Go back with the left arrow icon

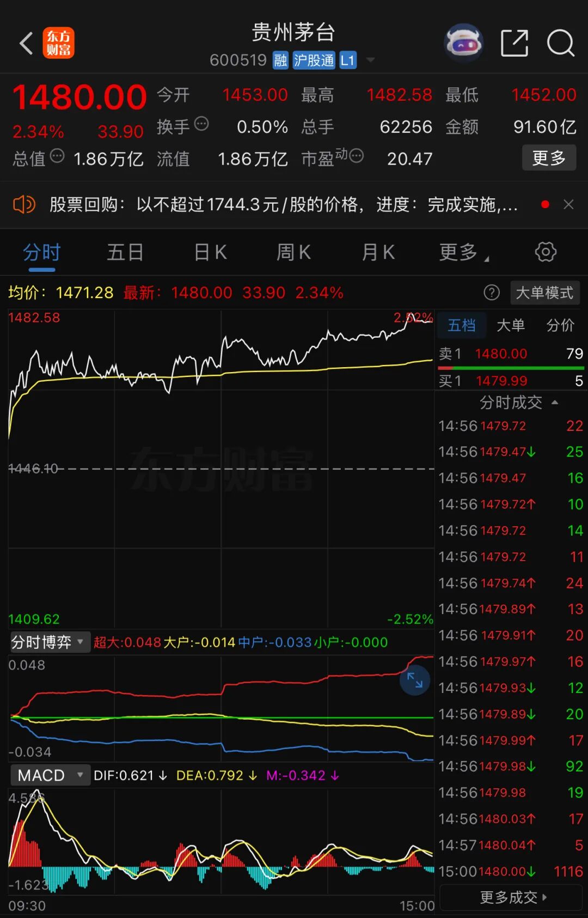point(26,43)
